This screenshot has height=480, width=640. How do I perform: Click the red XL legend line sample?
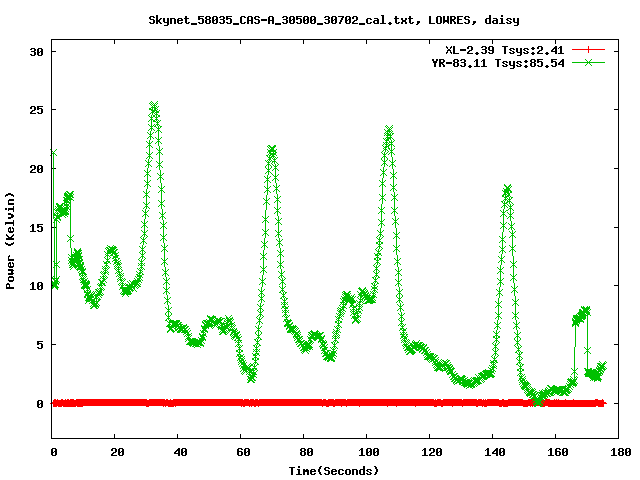tap(588, 50)
